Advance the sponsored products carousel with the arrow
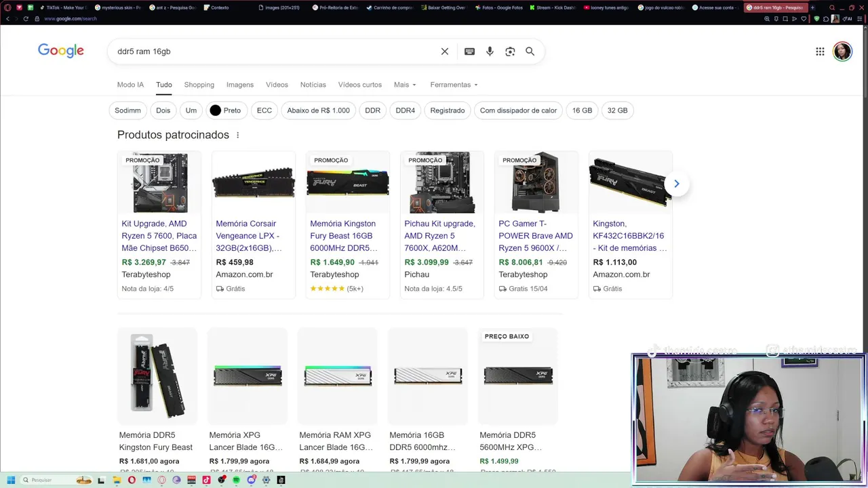The height and width of the screenshot is (488, 868). (x=676, y=184)
